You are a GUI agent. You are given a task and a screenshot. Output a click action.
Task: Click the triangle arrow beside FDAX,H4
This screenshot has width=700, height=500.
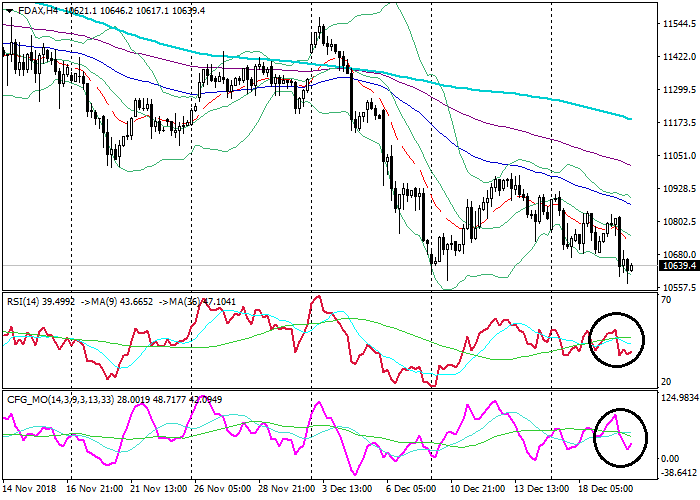click(x=9, y=10)
